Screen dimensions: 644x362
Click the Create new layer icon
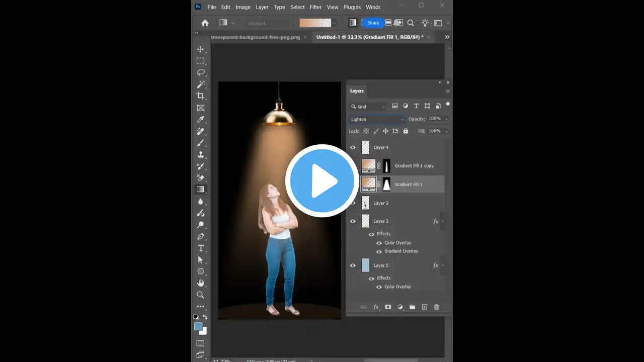[424, 307]
